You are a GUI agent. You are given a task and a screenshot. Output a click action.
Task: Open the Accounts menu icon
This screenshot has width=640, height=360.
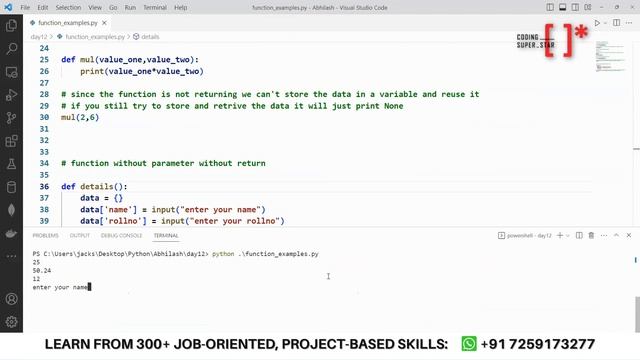[11, 299]
